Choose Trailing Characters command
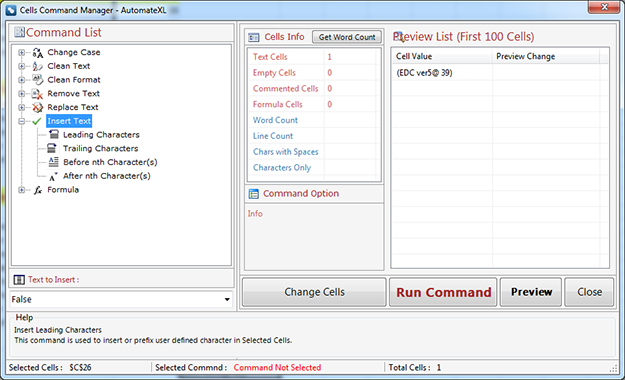The image size is (625, 380). click(x=100, y=148)
